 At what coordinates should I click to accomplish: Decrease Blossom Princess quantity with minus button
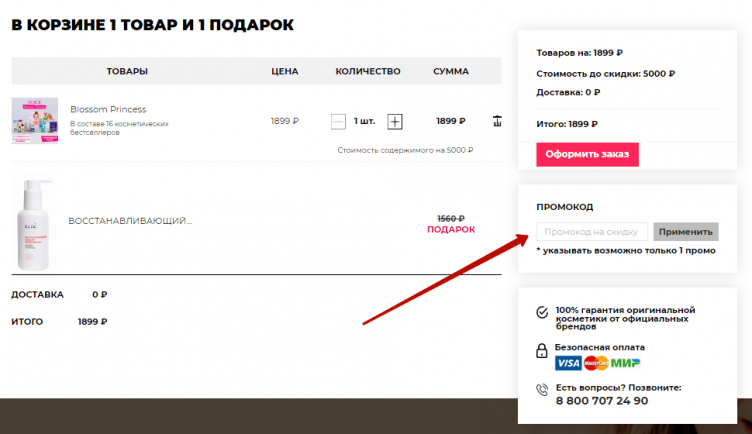[x=338, y=121]
